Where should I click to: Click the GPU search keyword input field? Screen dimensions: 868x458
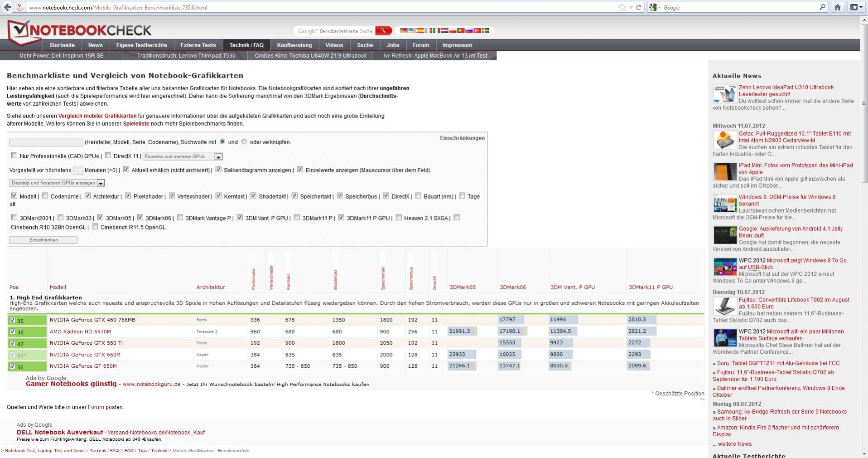pyautogui.click(x=46, y=142)
